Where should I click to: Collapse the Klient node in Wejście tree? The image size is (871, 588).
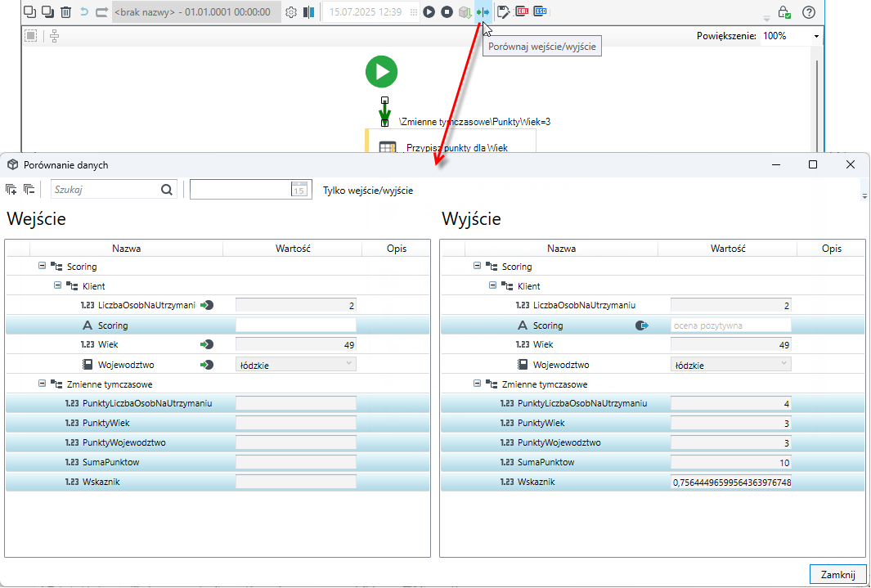point(58,285)
